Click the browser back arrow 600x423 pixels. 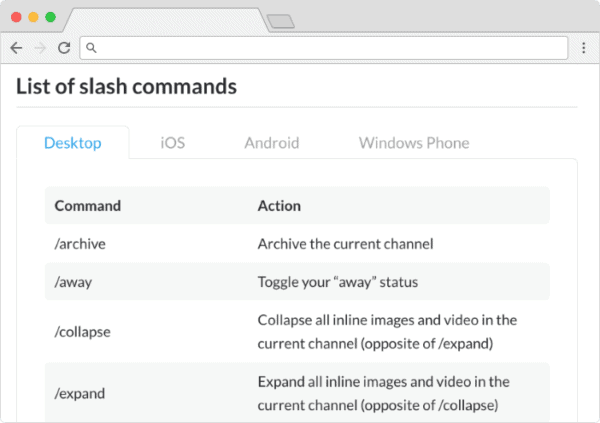[x=16, y=47]
